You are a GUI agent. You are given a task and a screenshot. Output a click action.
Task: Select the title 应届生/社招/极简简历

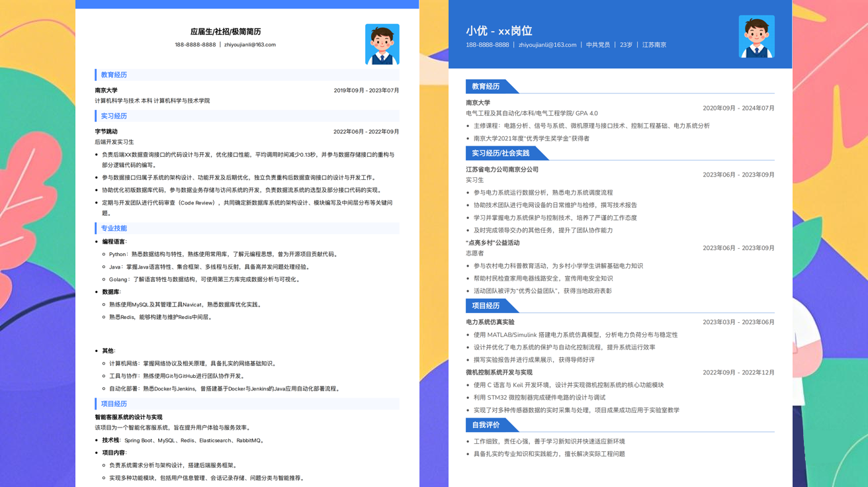click(226, 31)
